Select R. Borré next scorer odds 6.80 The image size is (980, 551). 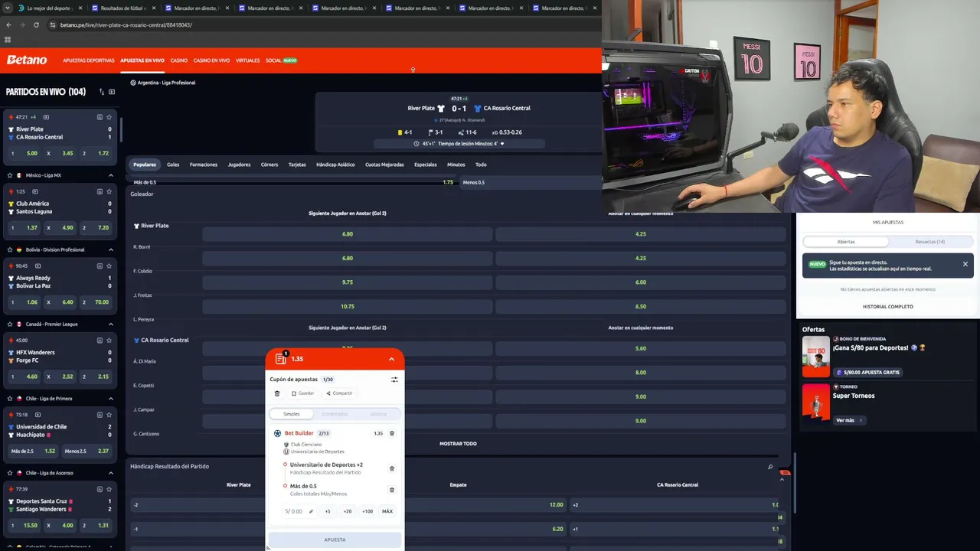348,234
